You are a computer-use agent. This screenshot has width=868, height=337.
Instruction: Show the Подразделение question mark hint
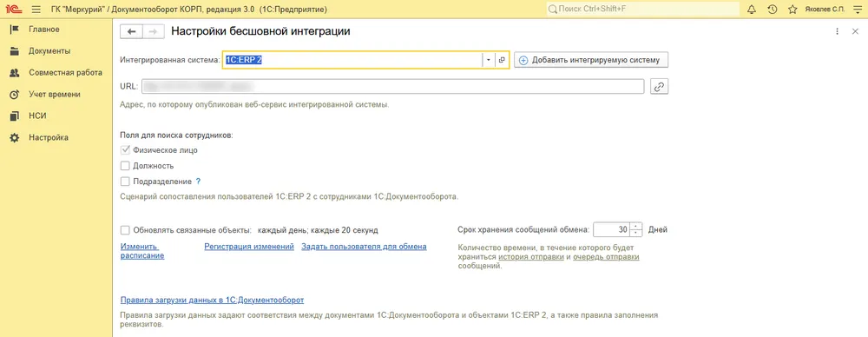pyautogui.click(x=198, y=182)
